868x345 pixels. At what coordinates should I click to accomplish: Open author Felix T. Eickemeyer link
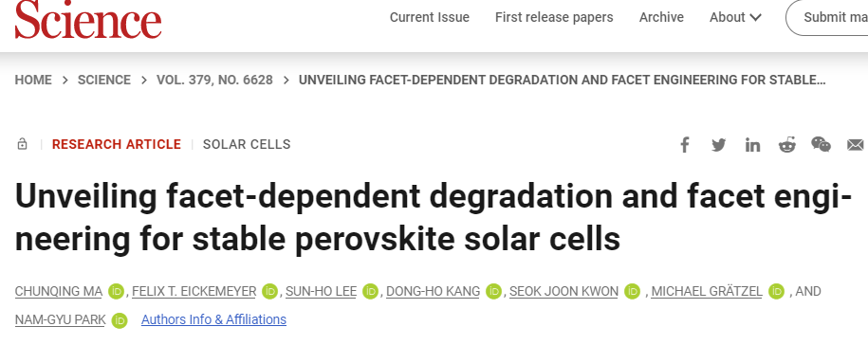pos(194,291)
